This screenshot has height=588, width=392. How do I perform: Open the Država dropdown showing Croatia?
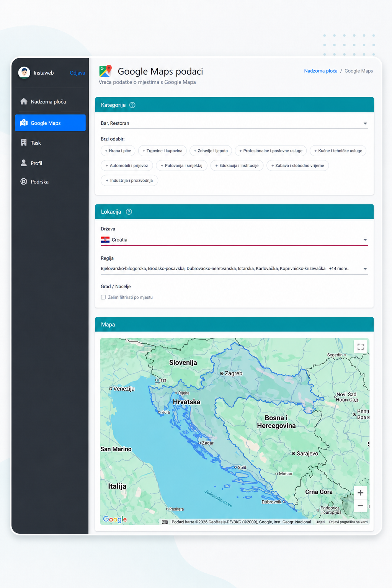point(234,240)
